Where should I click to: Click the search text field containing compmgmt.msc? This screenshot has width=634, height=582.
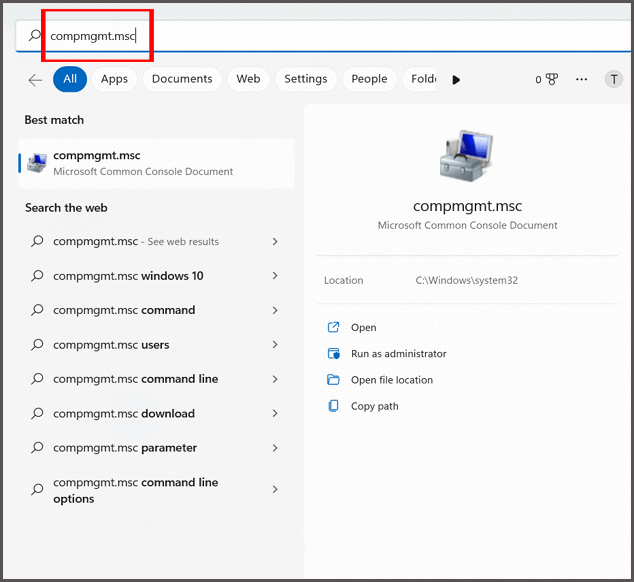coord(323,36)
